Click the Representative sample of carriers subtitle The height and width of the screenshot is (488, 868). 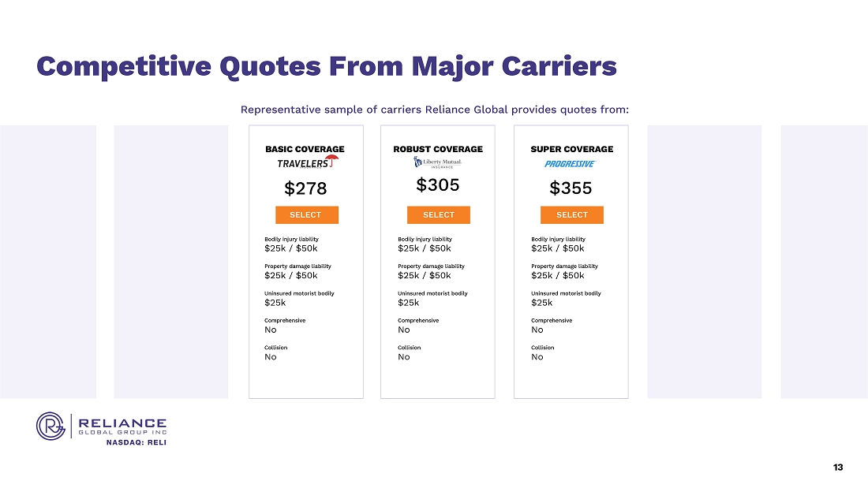pyautogui.click(x=434, y=110)
